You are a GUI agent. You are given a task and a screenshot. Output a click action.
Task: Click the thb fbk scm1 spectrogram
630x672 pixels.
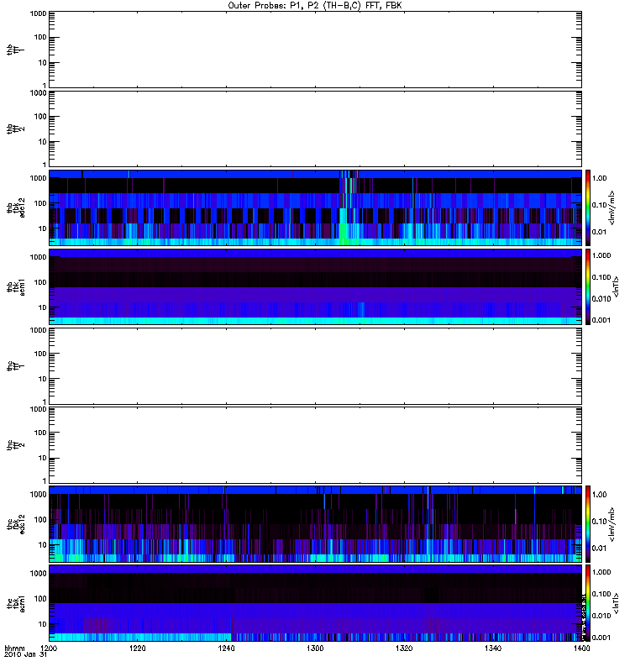(x=315, y=286)
